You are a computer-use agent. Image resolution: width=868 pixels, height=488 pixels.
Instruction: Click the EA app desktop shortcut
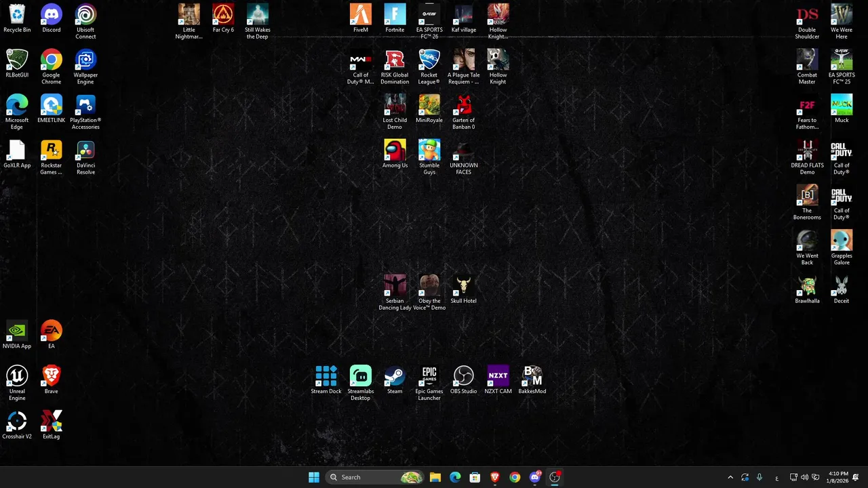pos(52,335)
